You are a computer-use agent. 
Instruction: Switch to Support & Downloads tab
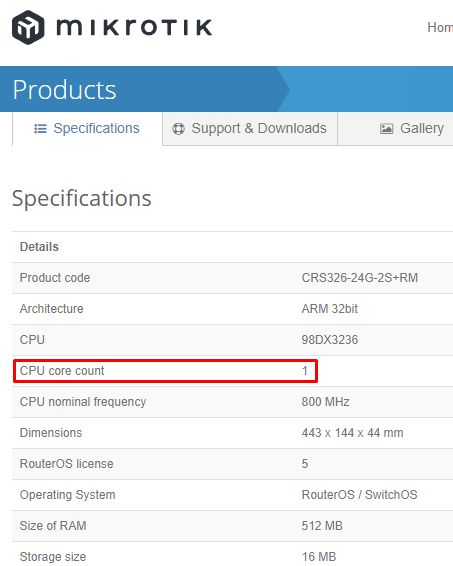tap(250, 129)
